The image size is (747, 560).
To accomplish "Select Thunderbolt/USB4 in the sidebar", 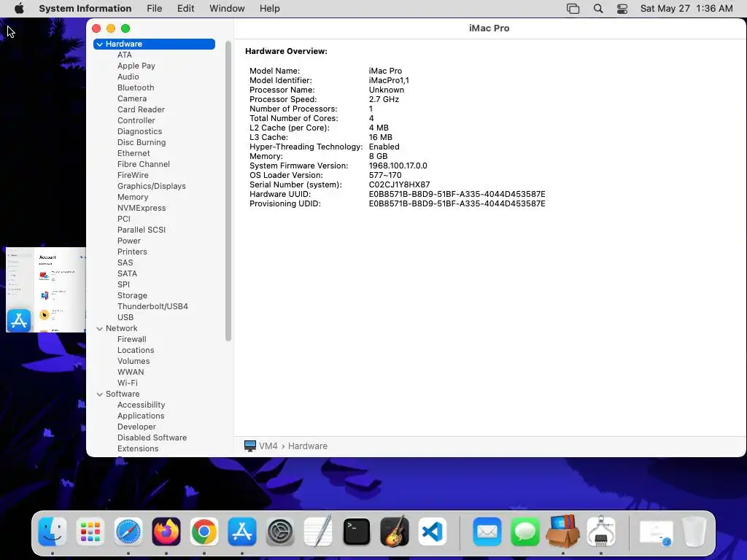I will [152, 307].
